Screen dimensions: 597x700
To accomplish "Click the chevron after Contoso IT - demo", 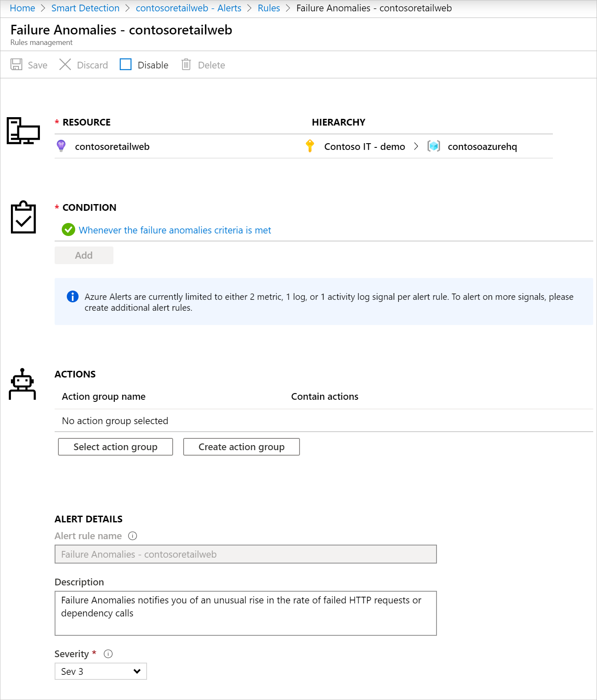I will click(416, 146).
